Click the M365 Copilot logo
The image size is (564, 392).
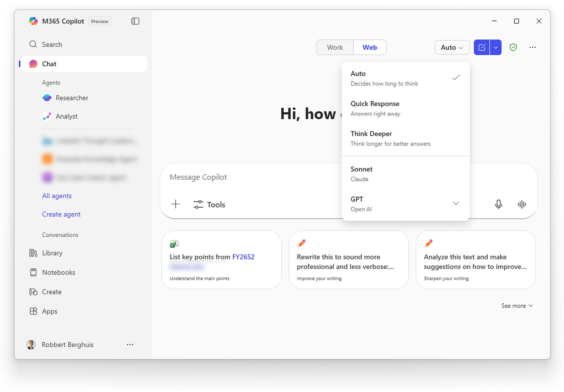[33, 21]
